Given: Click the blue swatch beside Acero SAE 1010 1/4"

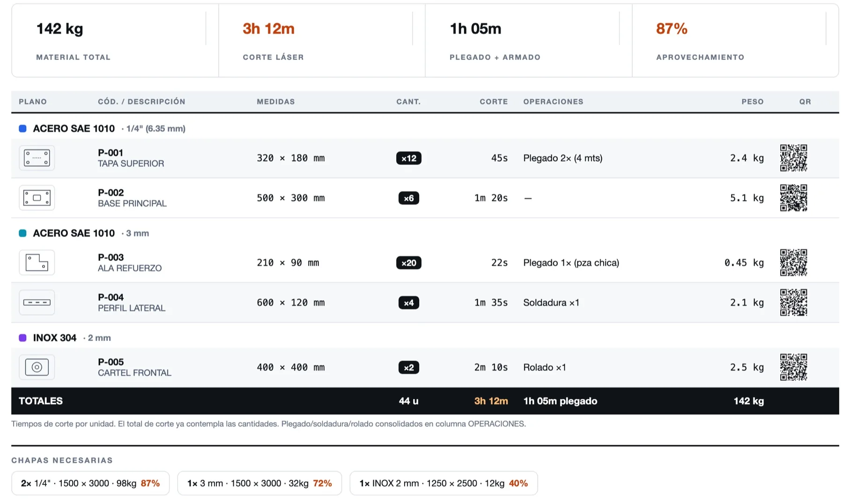Looking at the screenshot, I should click(22, 128).
